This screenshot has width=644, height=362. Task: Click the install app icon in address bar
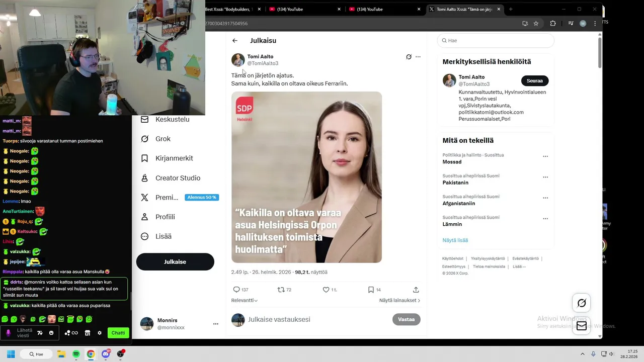[x=525, y=24]
